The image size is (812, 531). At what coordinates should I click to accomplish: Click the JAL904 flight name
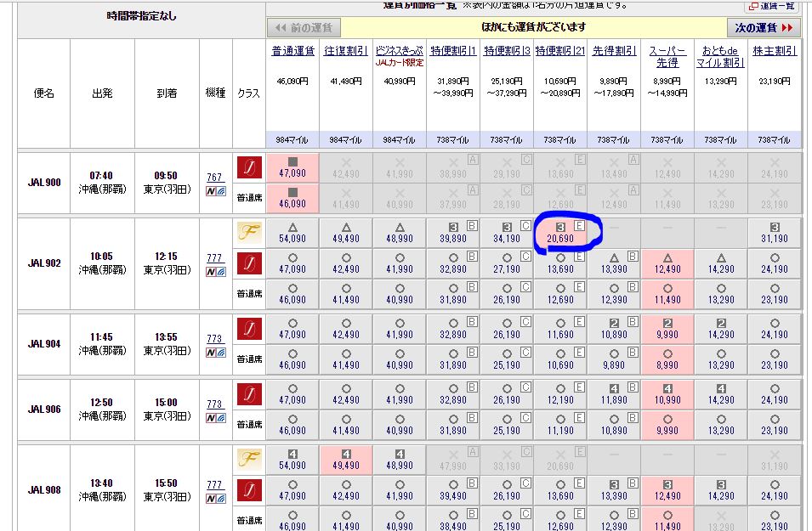[44, 343]
